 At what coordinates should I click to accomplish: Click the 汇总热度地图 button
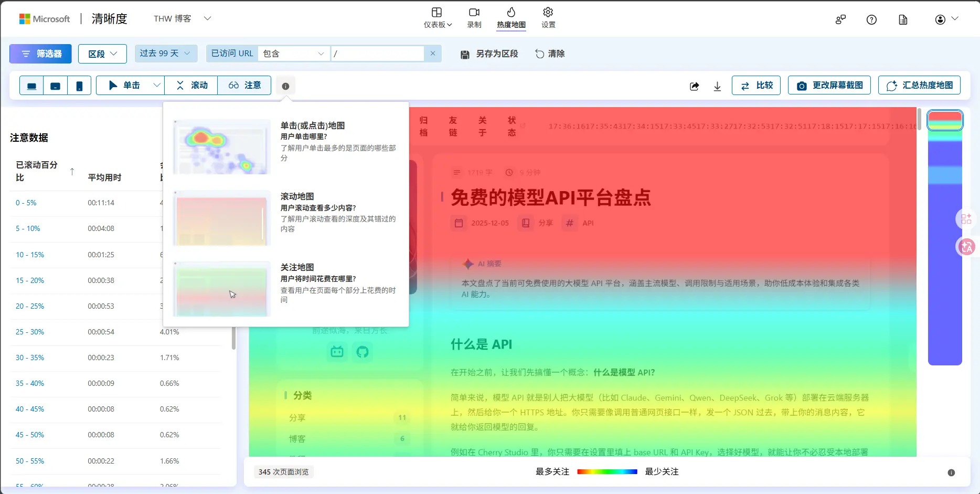919,85
